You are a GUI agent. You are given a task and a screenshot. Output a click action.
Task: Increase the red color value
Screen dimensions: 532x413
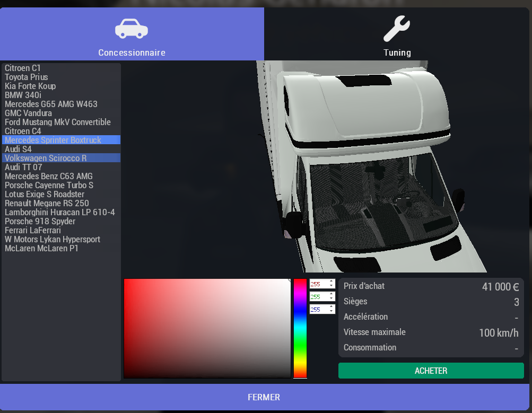332,282
